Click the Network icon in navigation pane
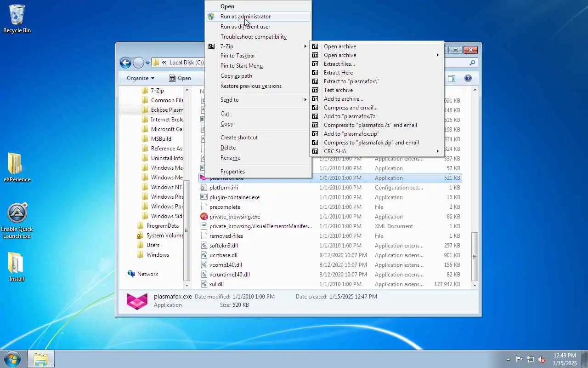The height and width of the screenshot is (368, 588). coord(131,274)
